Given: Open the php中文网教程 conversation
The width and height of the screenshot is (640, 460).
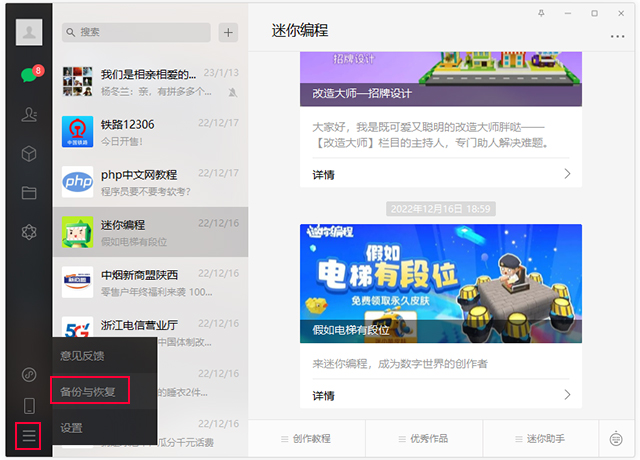Looking at the screenshot, I should pyautogui.click(x=151, y=182).
